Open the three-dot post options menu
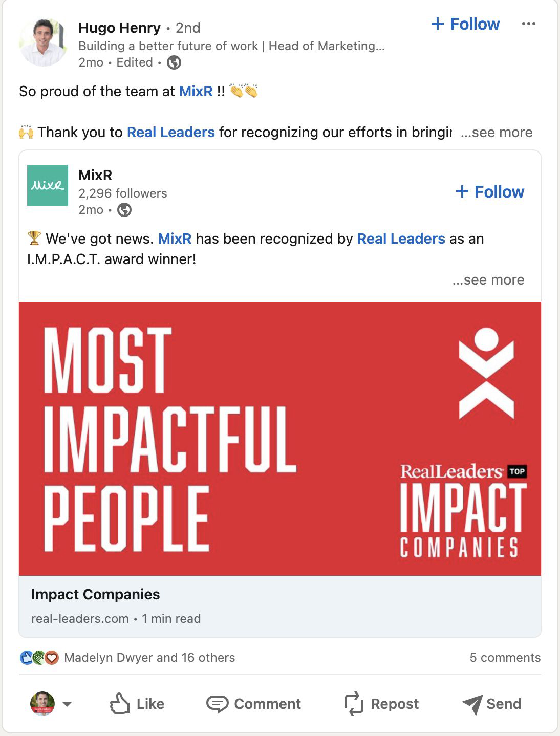 [528, 24]
